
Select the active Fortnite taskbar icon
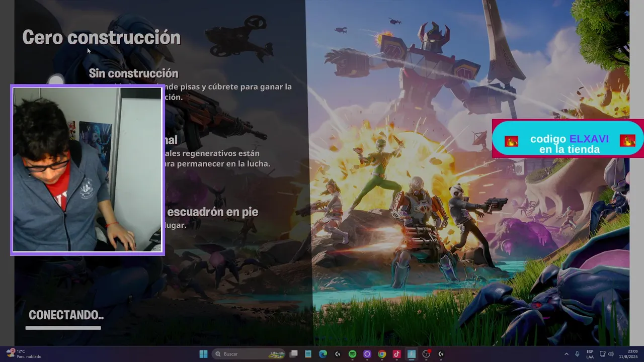pos(412,354)
